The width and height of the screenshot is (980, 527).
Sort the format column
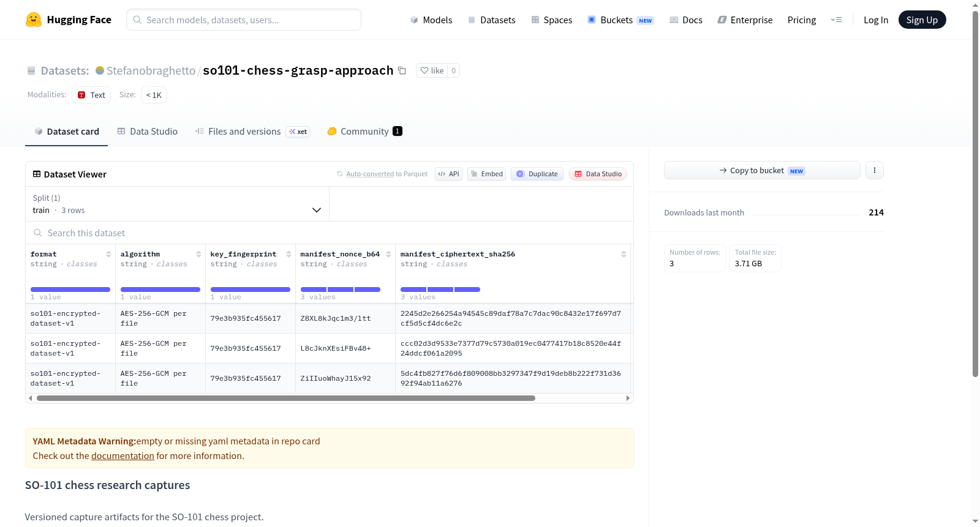(108, 254)
